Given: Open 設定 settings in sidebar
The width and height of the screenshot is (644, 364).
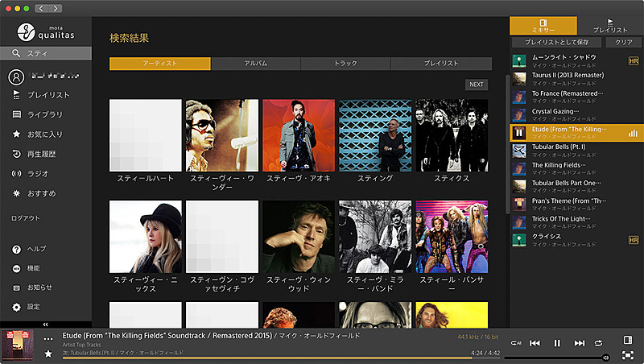Looking at the screenshot, I should pos(26,307).
